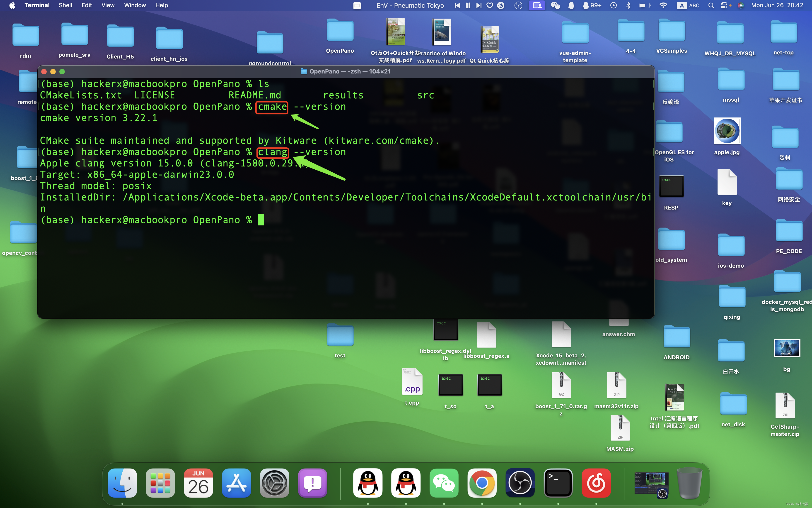Skip to next track in menu bar
This screenshot has height=508, width=812.
point(479,5)
